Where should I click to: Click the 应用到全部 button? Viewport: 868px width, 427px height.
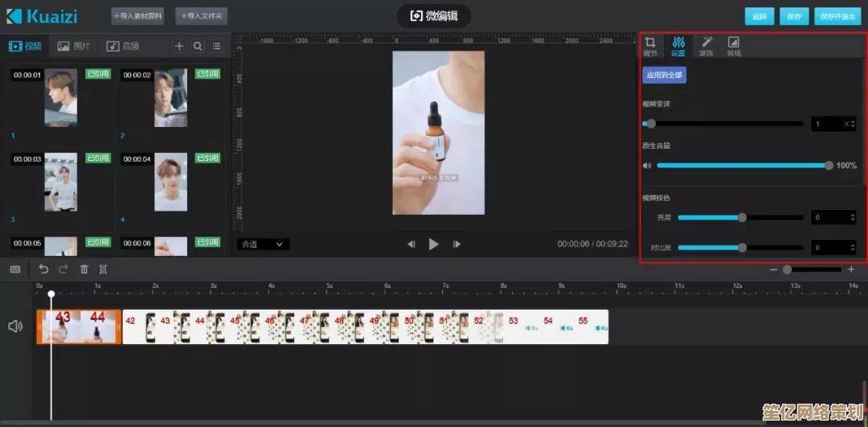(x=664, y=75)
